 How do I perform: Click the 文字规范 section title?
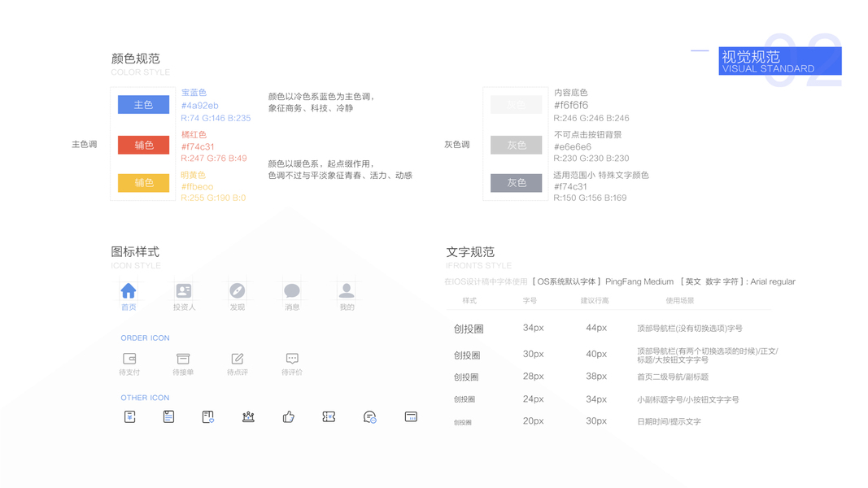[x=470, y=252]
